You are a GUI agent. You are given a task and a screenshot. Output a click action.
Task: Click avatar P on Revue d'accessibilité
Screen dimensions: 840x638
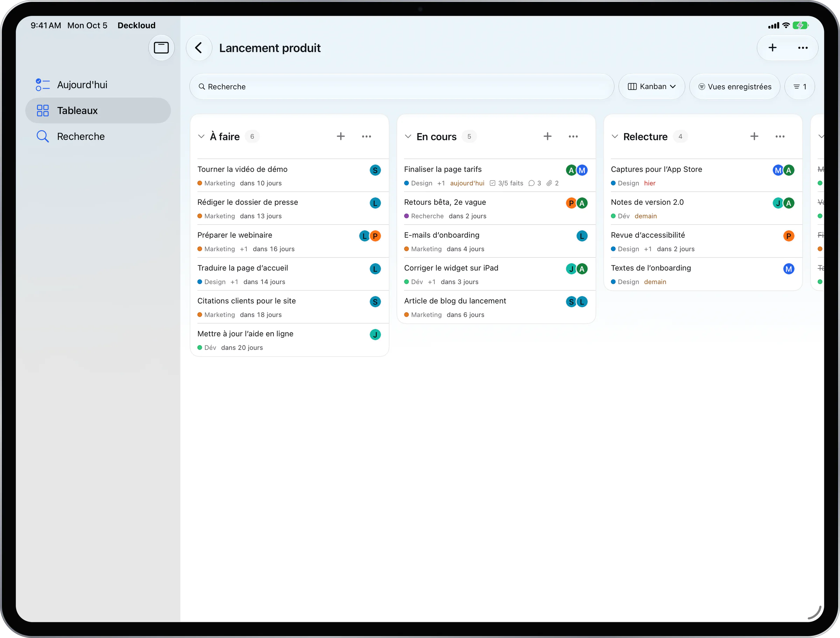pyautogui.click(x=789, y=236)
